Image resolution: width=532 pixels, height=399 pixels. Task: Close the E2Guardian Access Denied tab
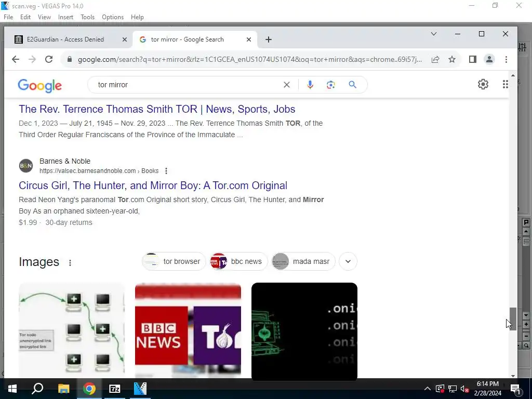[x=125, y=39]
